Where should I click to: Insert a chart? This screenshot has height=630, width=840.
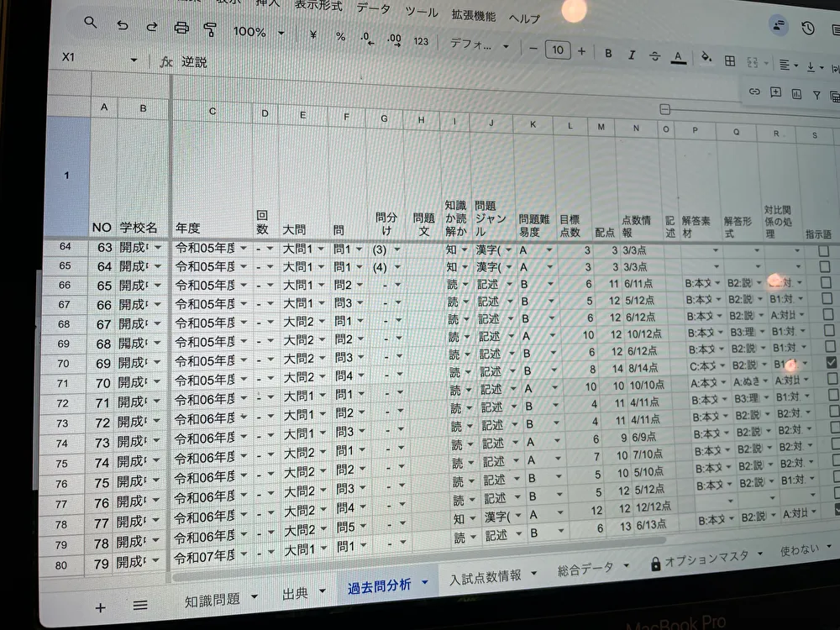point(796,94)
